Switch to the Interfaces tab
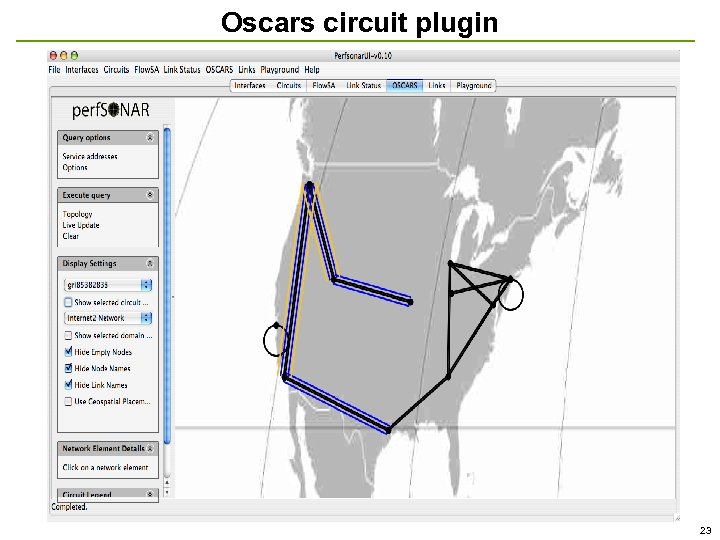The height and width of the screenshot is (540, 720). [x=250, y=85]
